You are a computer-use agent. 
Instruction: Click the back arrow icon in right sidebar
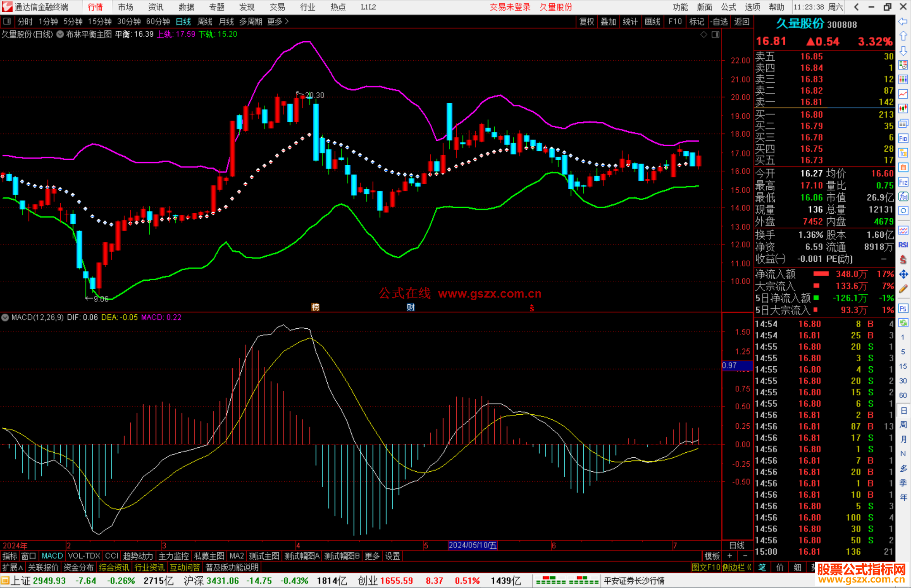coord(903,21)
